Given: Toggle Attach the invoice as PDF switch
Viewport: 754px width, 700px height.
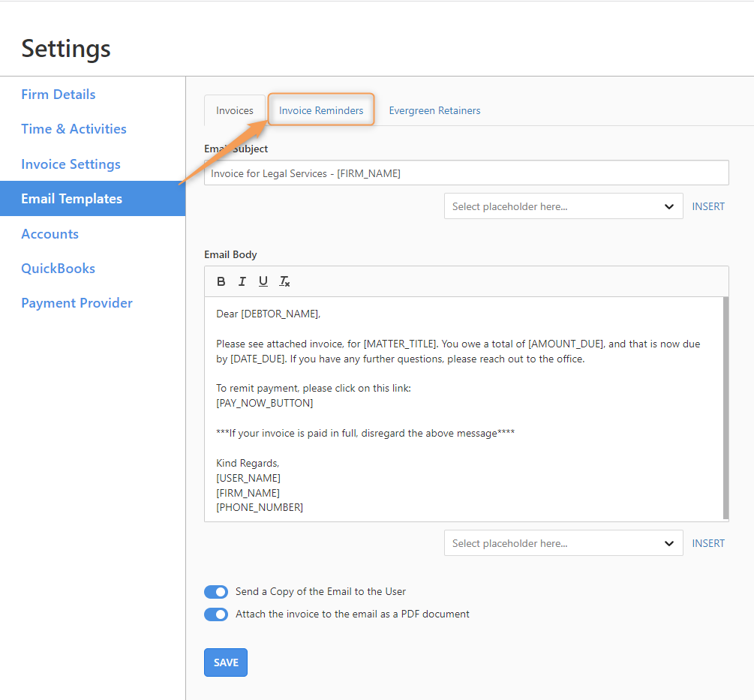Looking at the screenshot, I should (216, 614).
